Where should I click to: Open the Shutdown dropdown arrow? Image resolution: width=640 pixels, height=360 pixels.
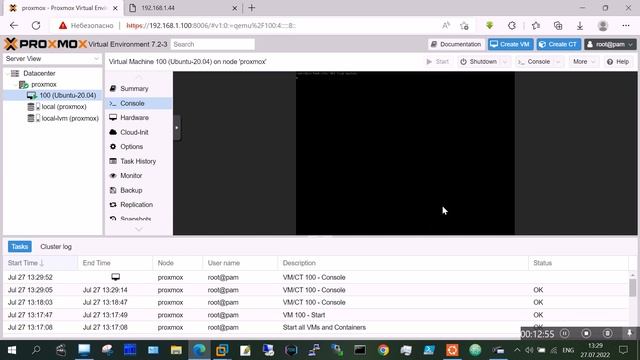(505, 62)
